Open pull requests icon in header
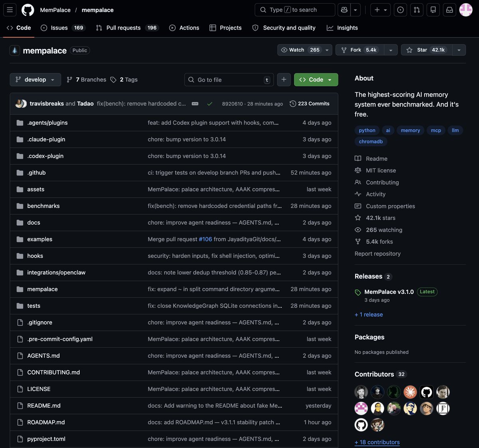 (x=417, y=10)
